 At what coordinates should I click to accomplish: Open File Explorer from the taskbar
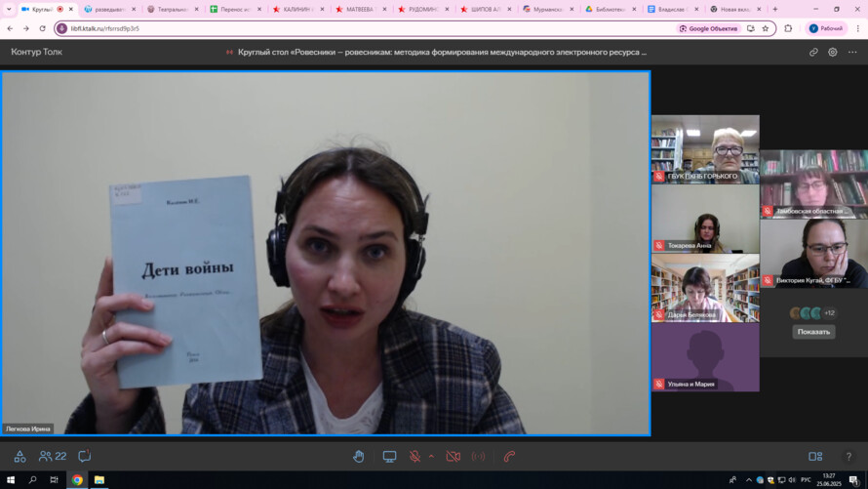[99, 480]
